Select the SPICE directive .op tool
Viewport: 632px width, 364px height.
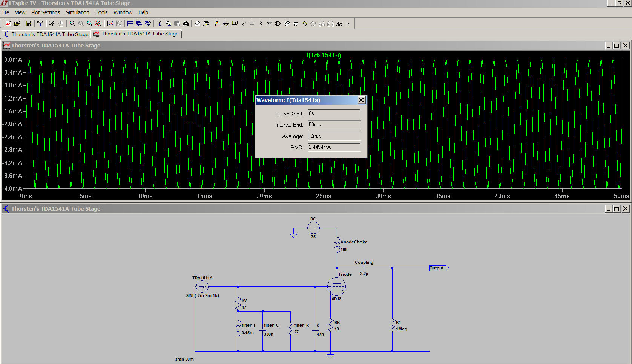click(x=348, y=23)
